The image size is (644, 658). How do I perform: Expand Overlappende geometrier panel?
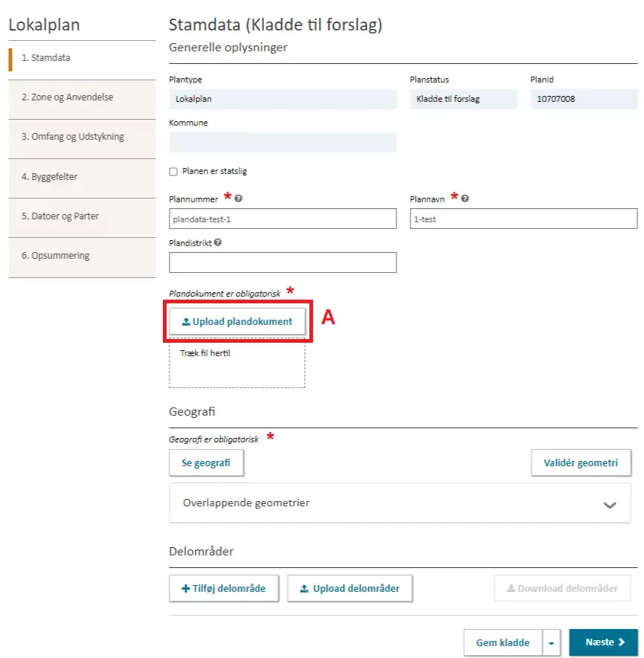click(610, 503)
